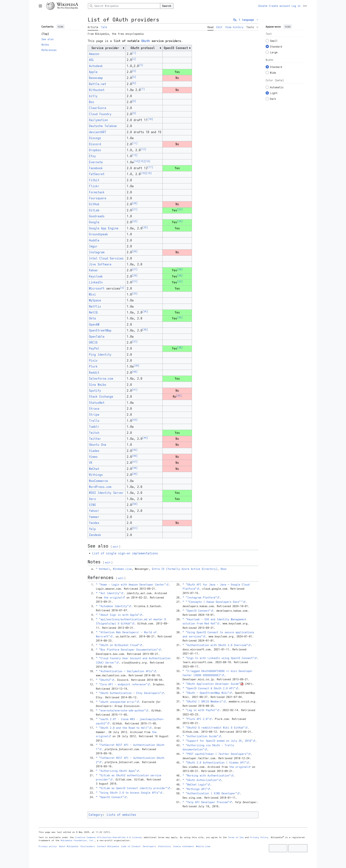Edit the See also section
The width and height of the screenshot is (346, 868).
pyautogui.click(x=116, y=547)
